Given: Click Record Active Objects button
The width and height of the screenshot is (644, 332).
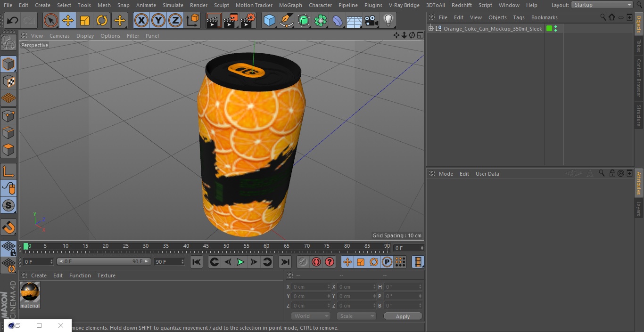Looking at the screenshot, I should tap(303, 262).
